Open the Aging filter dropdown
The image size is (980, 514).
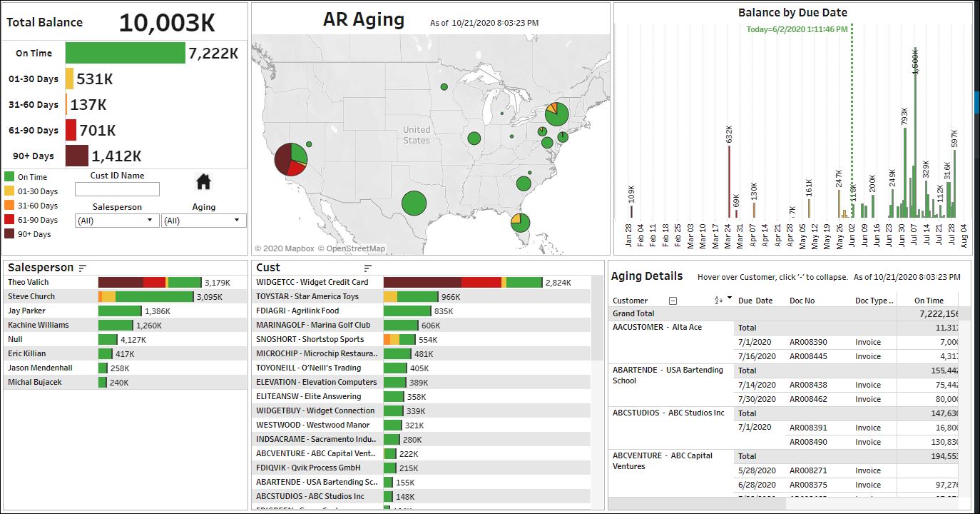pyautogui.click(x=203, y=221)
